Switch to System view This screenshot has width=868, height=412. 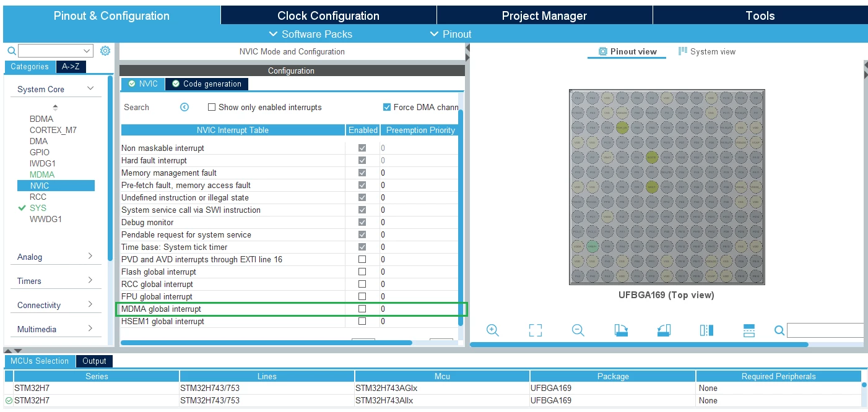coord(707,51)
